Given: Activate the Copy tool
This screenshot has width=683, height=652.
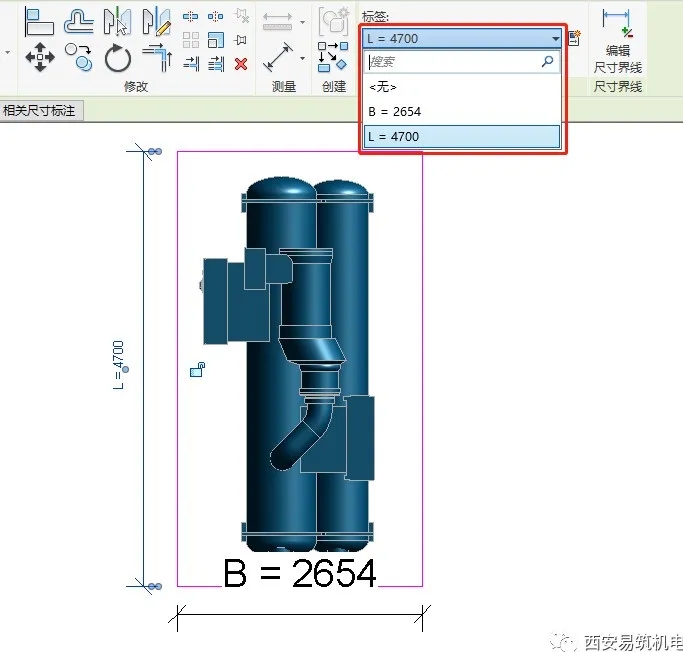Looking at the screenshot, I should click(x=79, y=57).
